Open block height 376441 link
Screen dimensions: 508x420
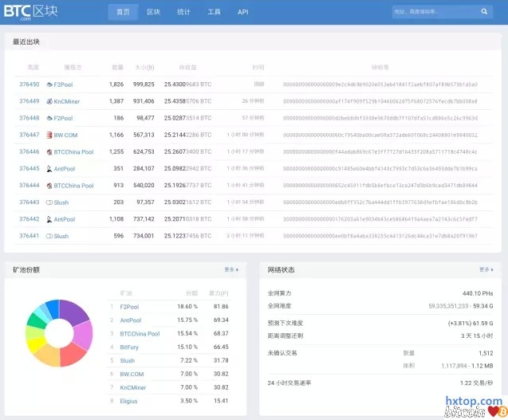(29, 236)
